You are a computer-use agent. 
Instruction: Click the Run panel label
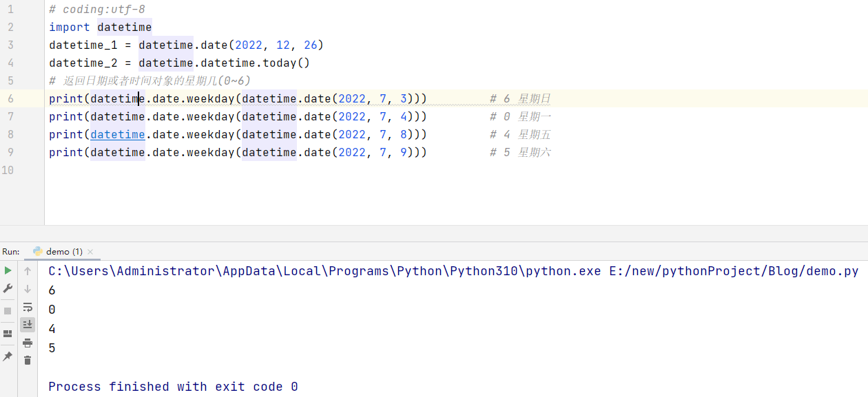[11, 252]
